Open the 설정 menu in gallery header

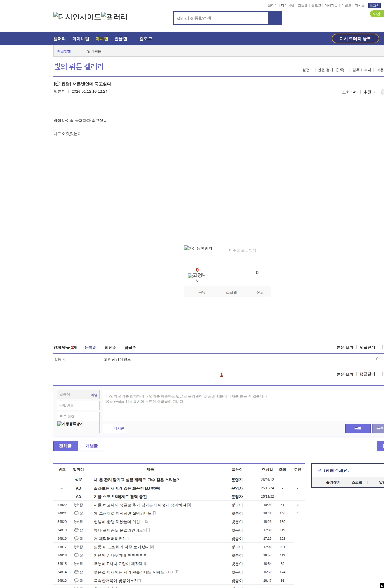point(306,70)
